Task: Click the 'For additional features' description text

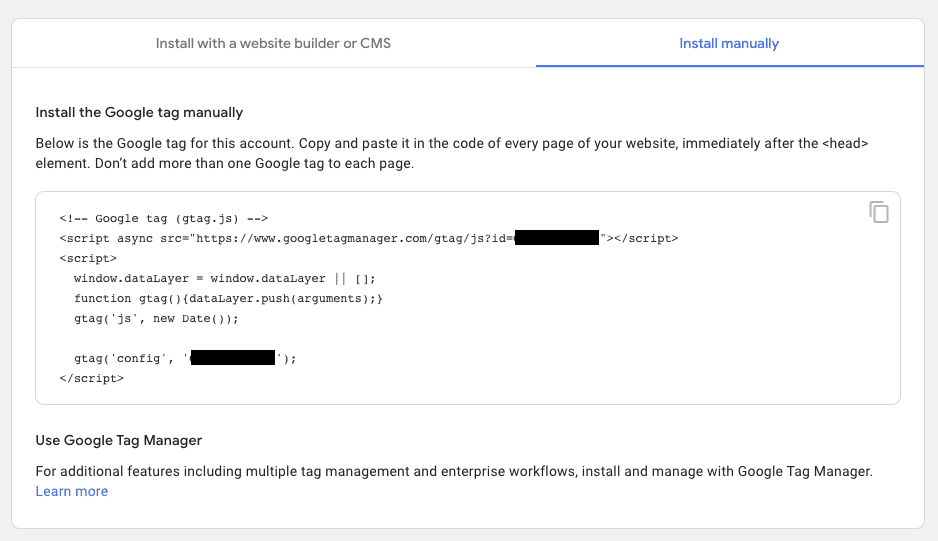Action: point(454,472)
